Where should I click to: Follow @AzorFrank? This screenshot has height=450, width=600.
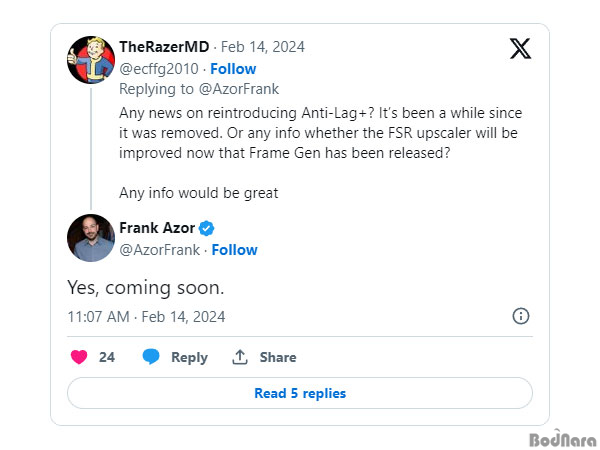point(235,250)
